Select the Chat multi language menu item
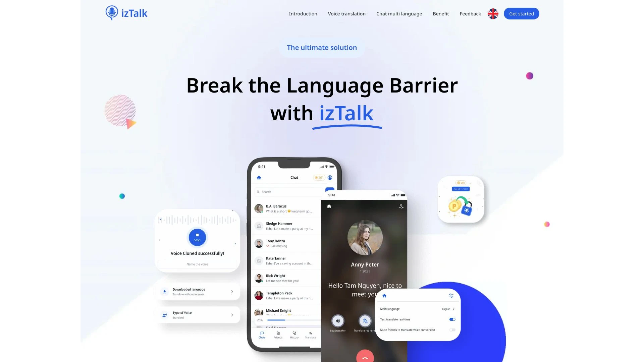Image resolution: width=644 pixels, height=362 pixels. pos(399,13)
